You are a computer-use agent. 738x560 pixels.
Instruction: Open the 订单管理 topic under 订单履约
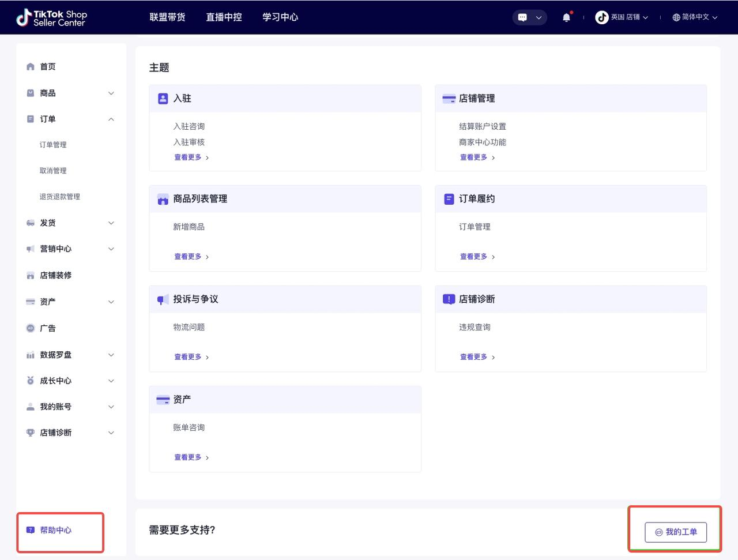coord(475,227)
